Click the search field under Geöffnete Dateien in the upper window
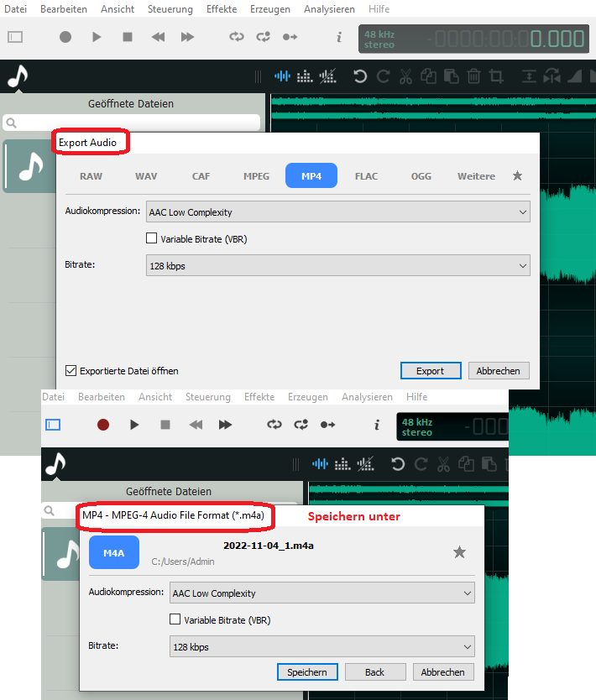Viewport: 596px width, 700px height. [131, 123]
